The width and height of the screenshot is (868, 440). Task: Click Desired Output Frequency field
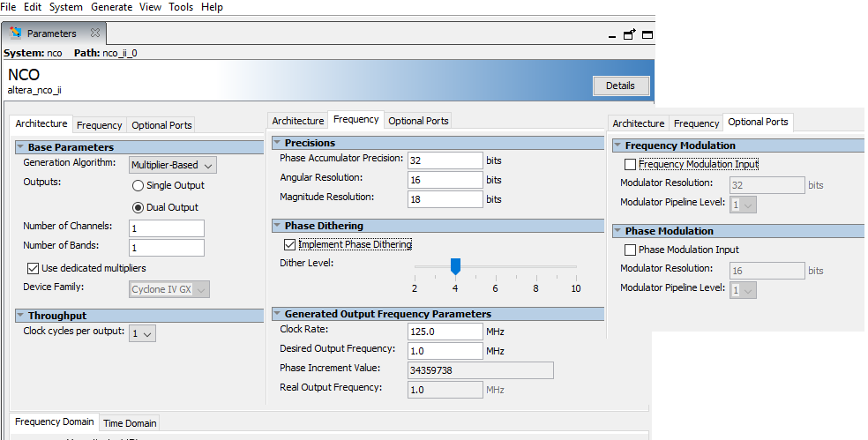(445, 351)
